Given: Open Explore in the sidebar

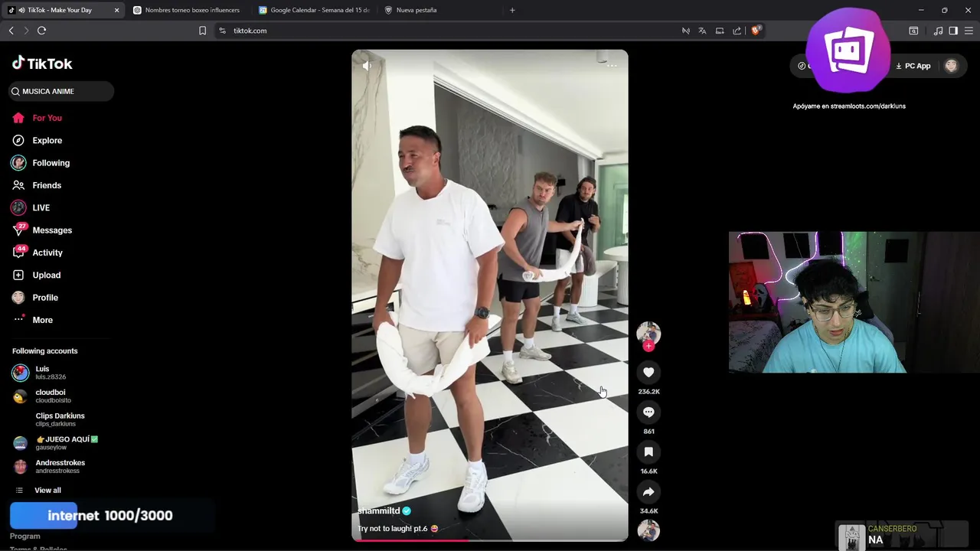Looking at the screenshot, I should pos(47,141).
